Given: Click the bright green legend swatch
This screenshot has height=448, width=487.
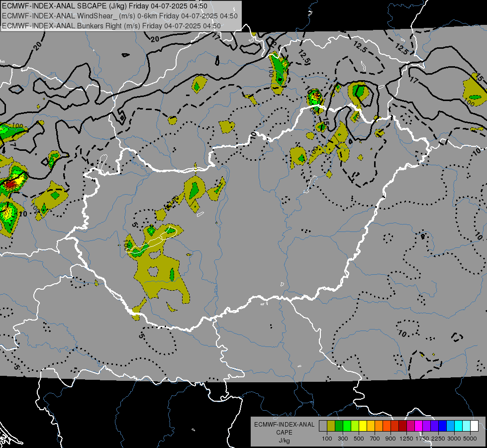Looking at the screenshot, I should pos(347,426).
